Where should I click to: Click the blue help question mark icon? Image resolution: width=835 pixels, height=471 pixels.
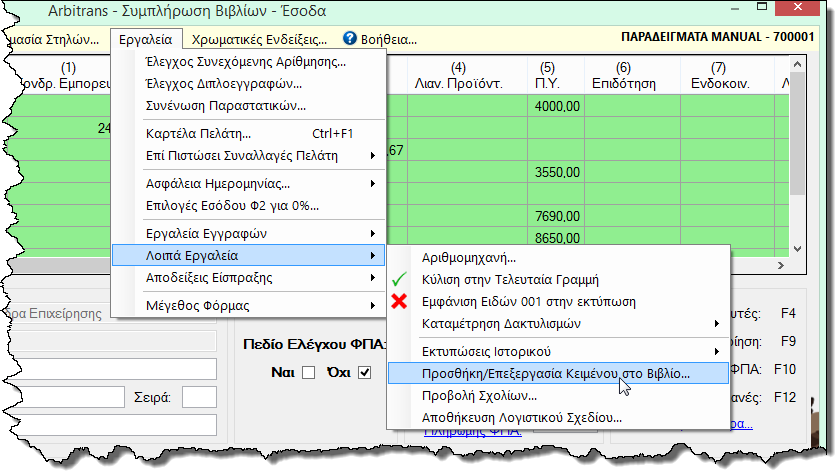pyautogui.click(x=349, y=38)
